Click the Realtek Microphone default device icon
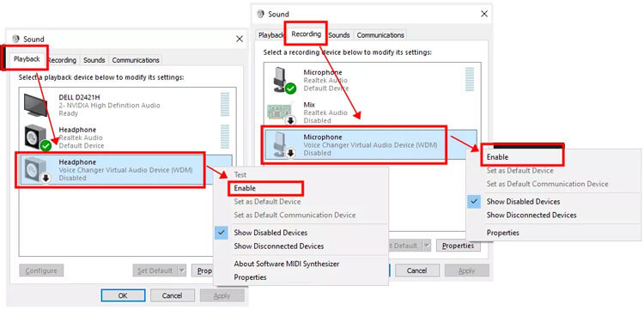Screen dimensions: 644x310 [x=283, y=80]
